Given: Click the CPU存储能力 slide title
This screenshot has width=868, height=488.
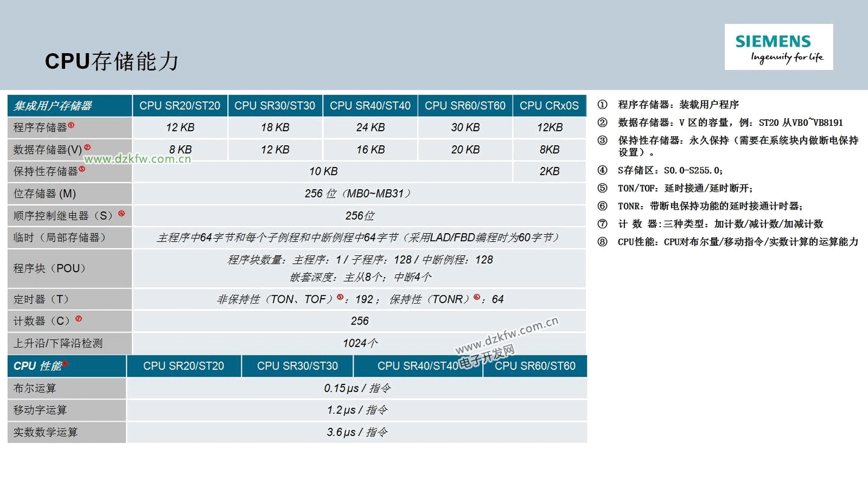Looking at the screenshot, I should tap(112, 61).
